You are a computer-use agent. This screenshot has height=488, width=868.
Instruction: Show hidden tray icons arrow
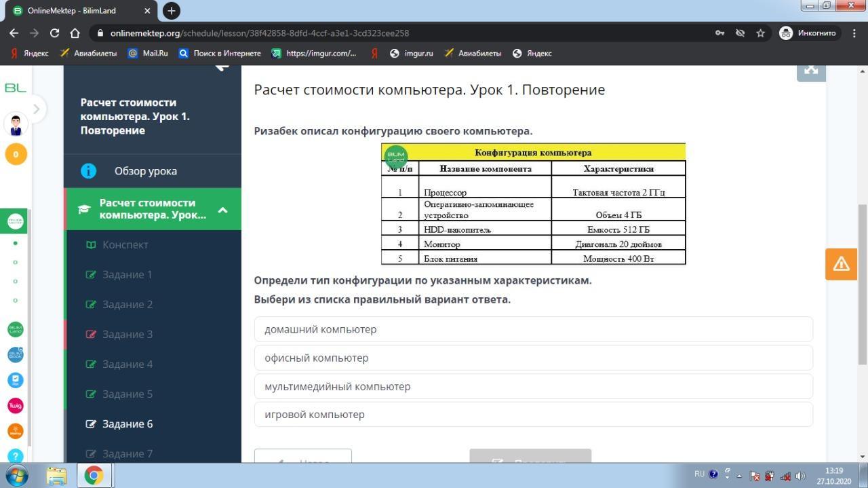739,476
